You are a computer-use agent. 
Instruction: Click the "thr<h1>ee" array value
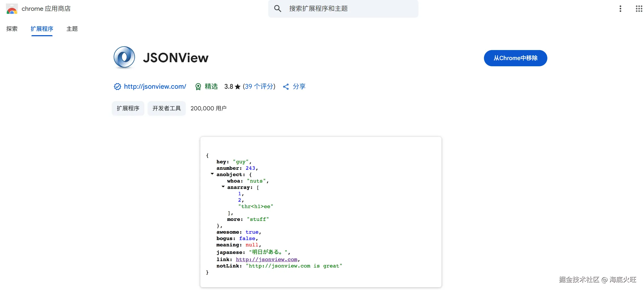[x=256, y=206]
